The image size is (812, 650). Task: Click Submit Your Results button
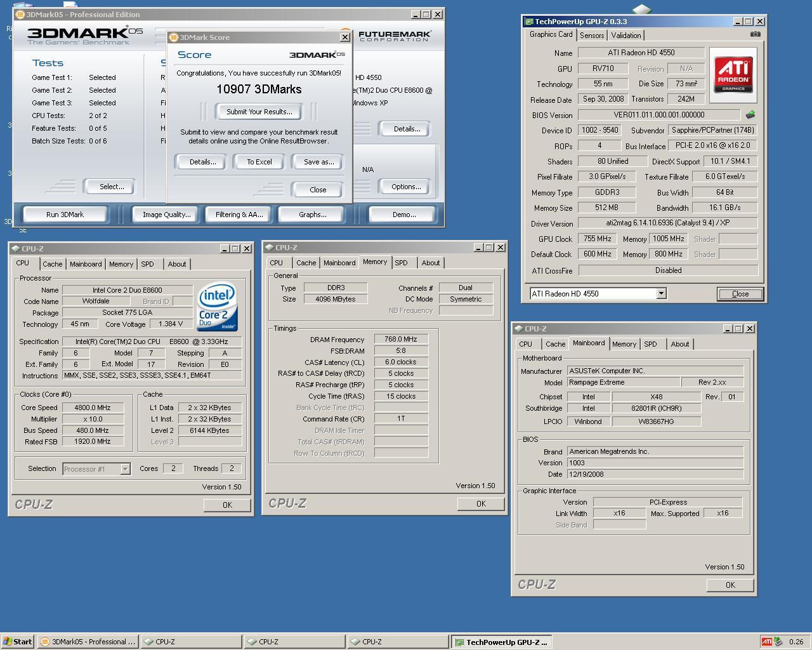(259, 112)
